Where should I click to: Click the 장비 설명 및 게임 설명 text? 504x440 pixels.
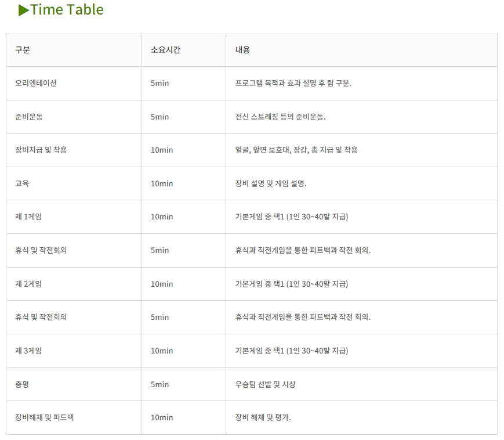click(x=271, y=183)
